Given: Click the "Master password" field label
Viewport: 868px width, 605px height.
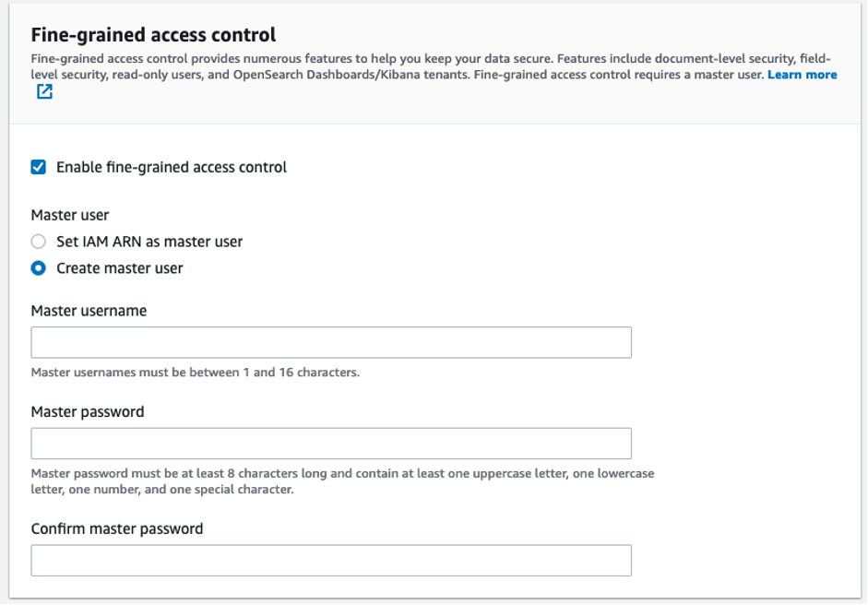Looking at the screenshot, I should pos(88,411).
